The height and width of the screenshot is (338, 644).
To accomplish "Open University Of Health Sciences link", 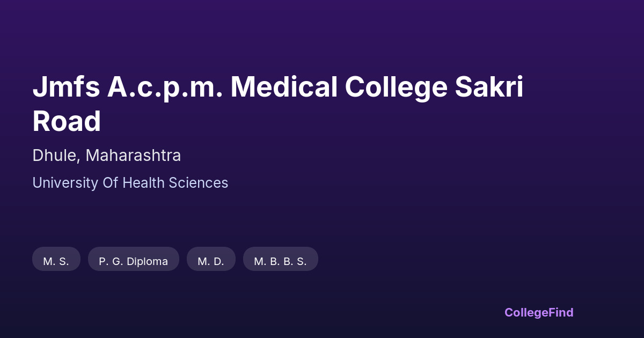I will point(130,183).
